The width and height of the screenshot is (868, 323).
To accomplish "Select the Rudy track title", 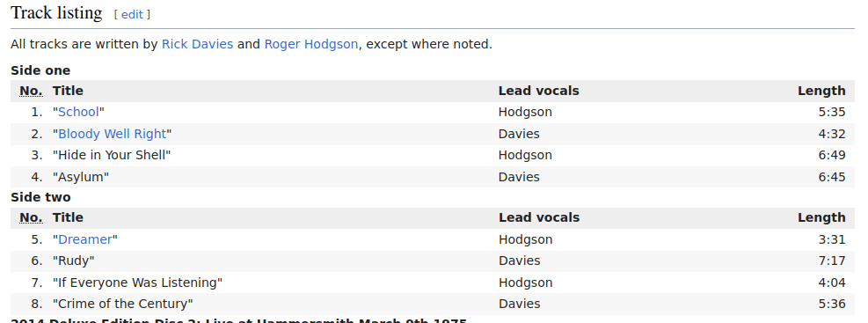I will (74, 261).
